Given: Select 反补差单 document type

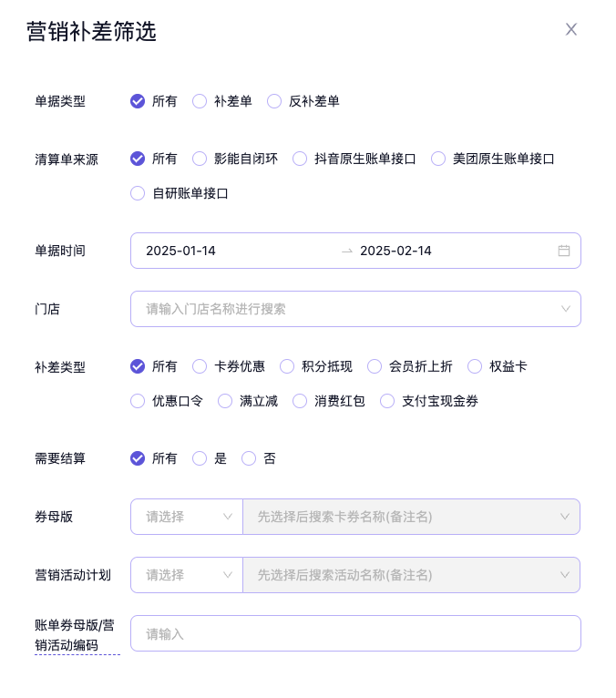Looking at the screenshot, I should click(x=274, y=101).
